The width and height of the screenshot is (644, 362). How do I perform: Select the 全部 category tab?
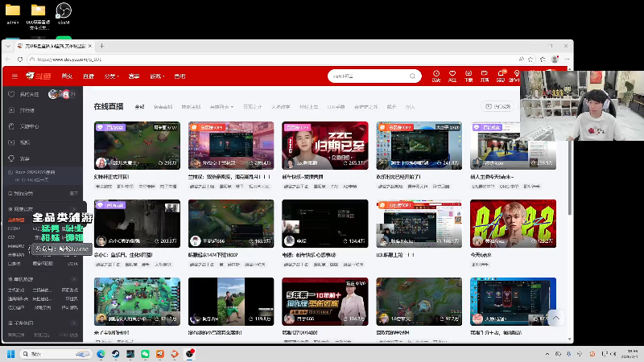[x=139, y=107]
